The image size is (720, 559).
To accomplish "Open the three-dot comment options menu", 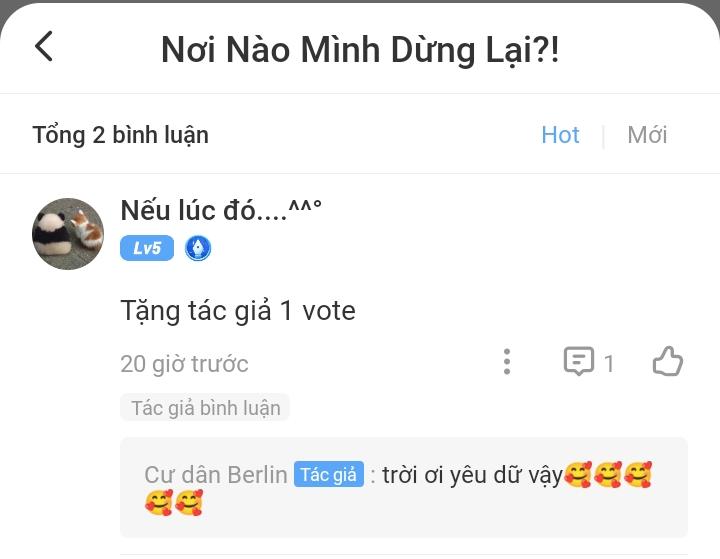I will [x=507, y=362].
